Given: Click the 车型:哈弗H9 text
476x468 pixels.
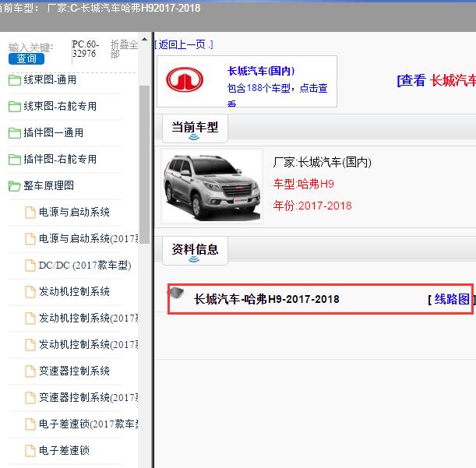Looking at the screenshot, I should 303,184.
